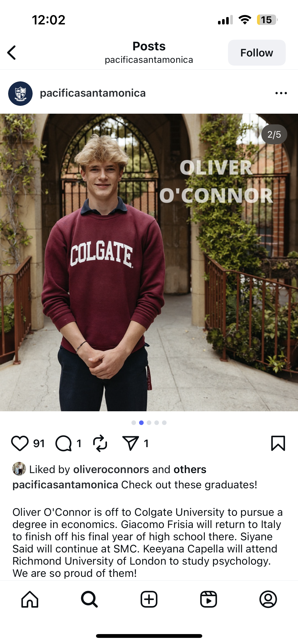Save the post with the bookmark icon
298x644 pixels.
coord(278,443)
